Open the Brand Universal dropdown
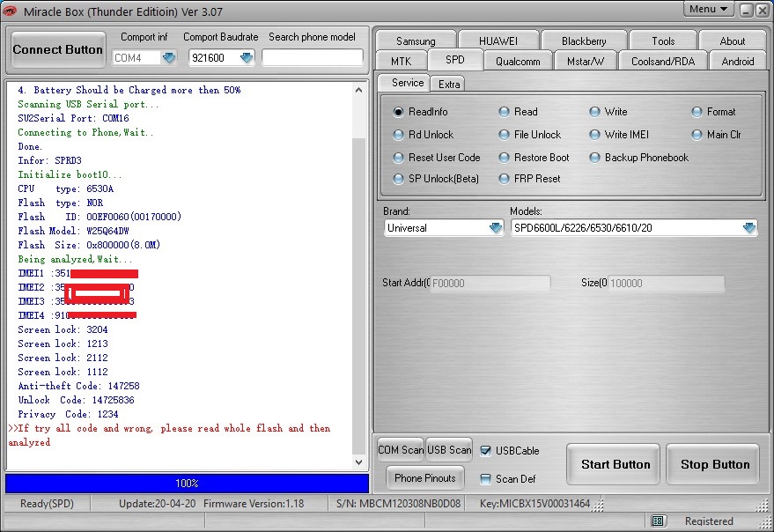The width and height of the screenshot is (774, 532). (496, 228)
